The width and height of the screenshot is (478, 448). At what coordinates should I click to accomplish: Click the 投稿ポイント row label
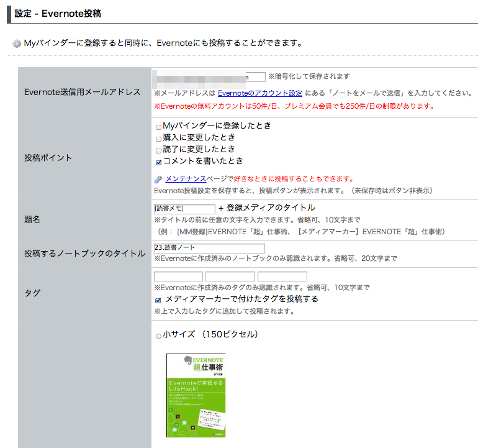pyautogui.click(x=48, y=157)
